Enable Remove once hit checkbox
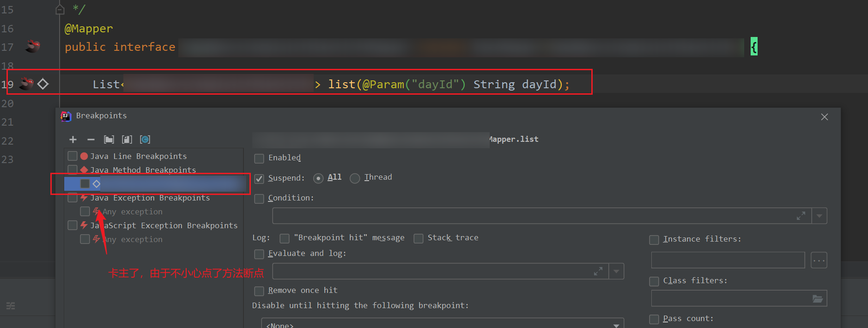The width and height of the screenshot is (868, 328). click(259, 291)
